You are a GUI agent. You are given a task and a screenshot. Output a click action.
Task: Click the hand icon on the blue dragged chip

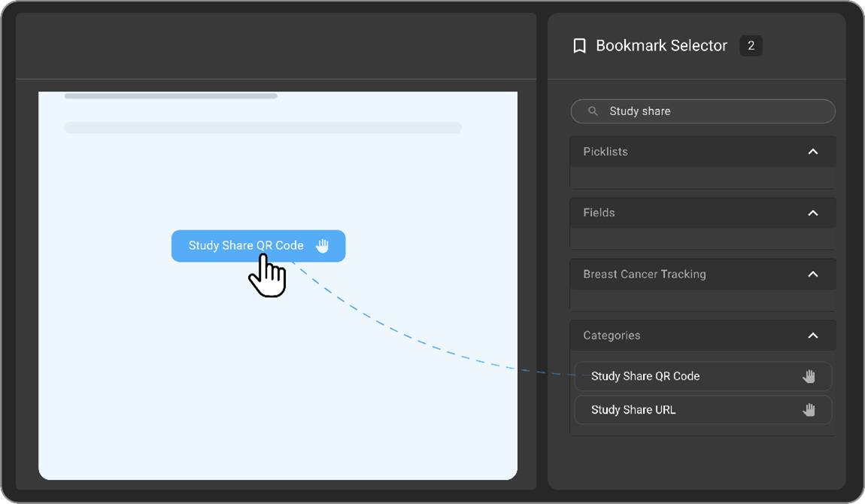(323, 245)
